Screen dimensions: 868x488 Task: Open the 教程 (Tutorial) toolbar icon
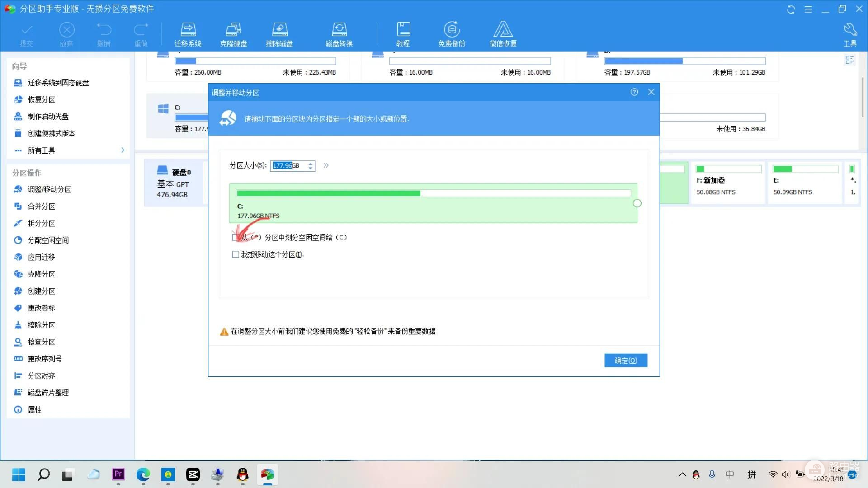403,34
